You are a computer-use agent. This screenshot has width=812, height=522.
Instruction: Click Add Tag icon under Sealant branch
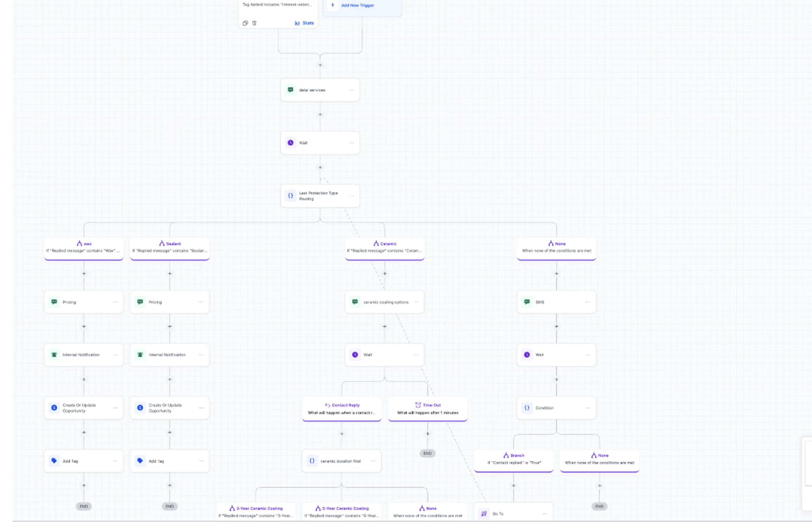[140, 461]
